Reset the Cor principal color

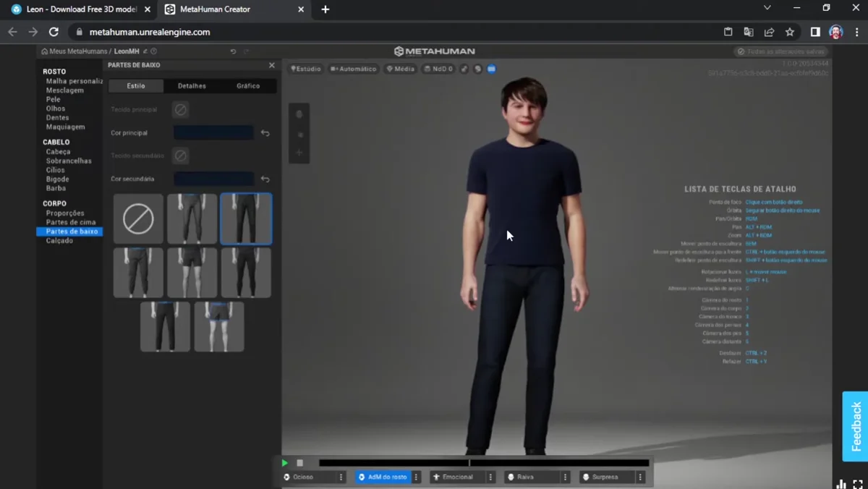point(265,133)
